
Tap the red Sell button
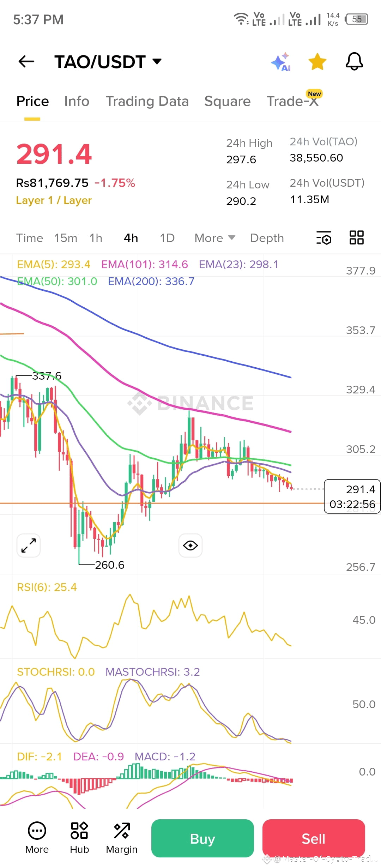pyautogui.click(x=314, y=838)
